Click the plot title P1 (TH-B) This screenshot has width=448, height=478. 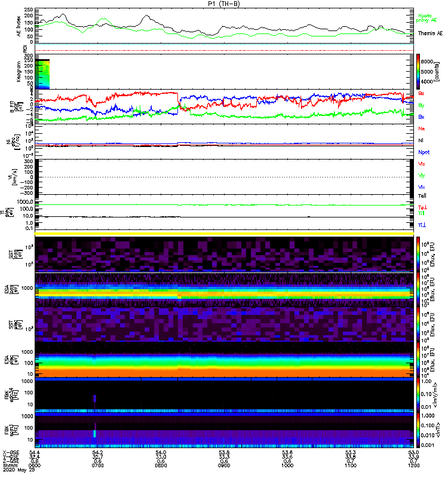pyautogui.click(x=223, y=4)
